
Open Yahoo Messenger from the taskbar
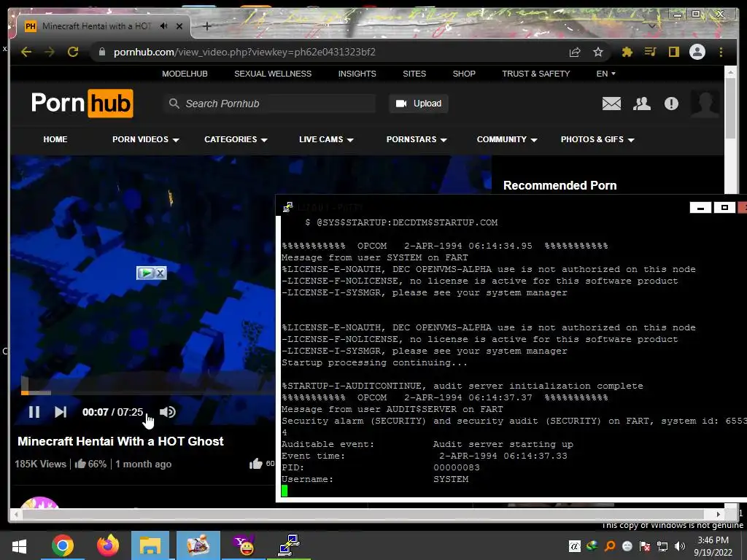(244, 545)
